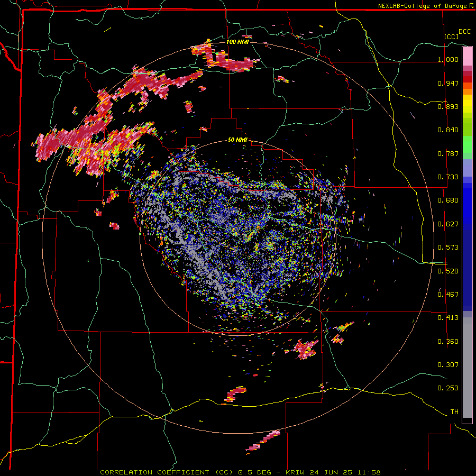This screenshot has width=476, height=476.
Task: Pick the gray lower segment of the color bar
Action: [467, 368]
